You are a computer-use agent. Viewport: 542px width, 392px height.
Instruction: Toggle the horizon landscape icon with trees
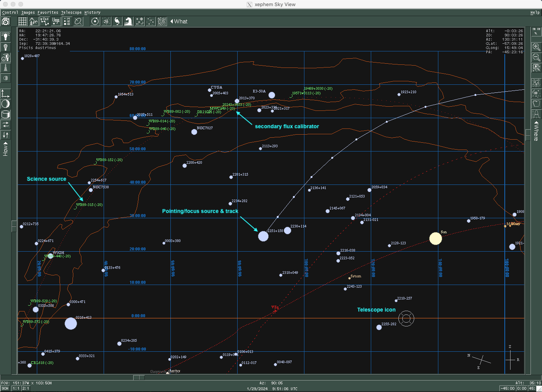[34, 21]
